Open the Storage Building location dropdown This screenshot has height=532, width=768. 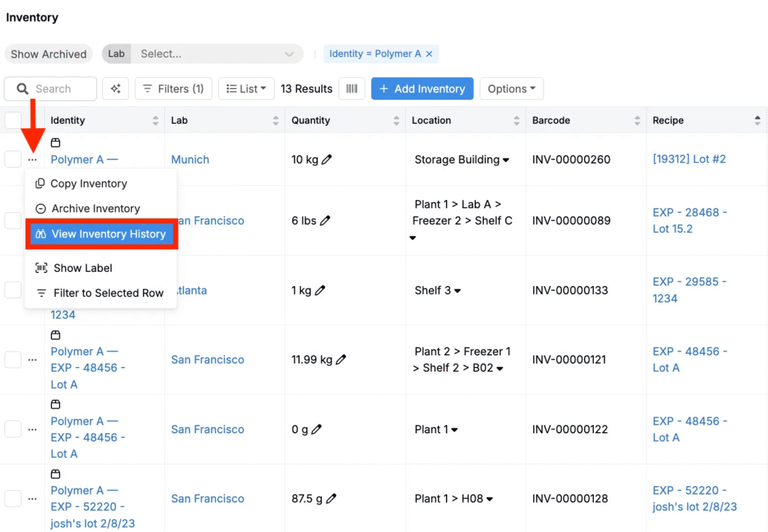(506, 160)
